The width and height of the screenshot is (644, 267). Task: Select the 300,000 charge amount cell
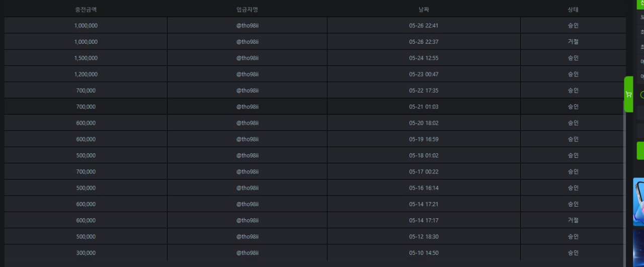(x=86, y=253)
